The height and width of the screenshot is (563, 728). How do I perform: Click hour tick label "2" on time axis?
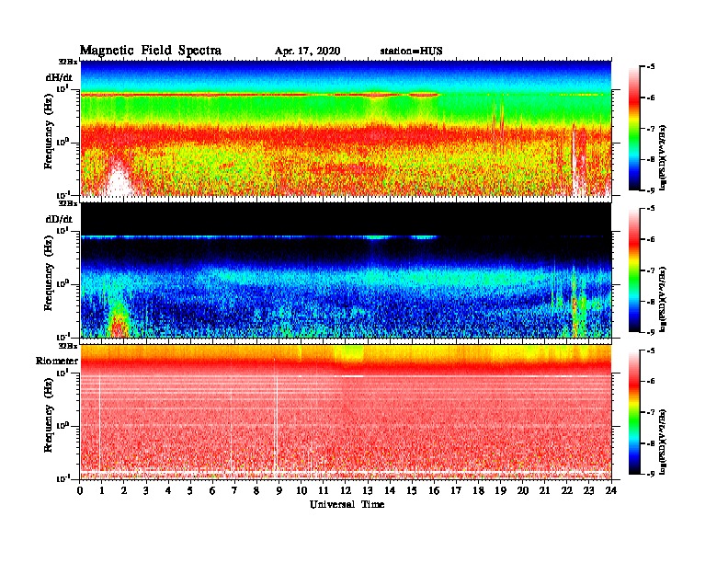click(x=124, y=490)
